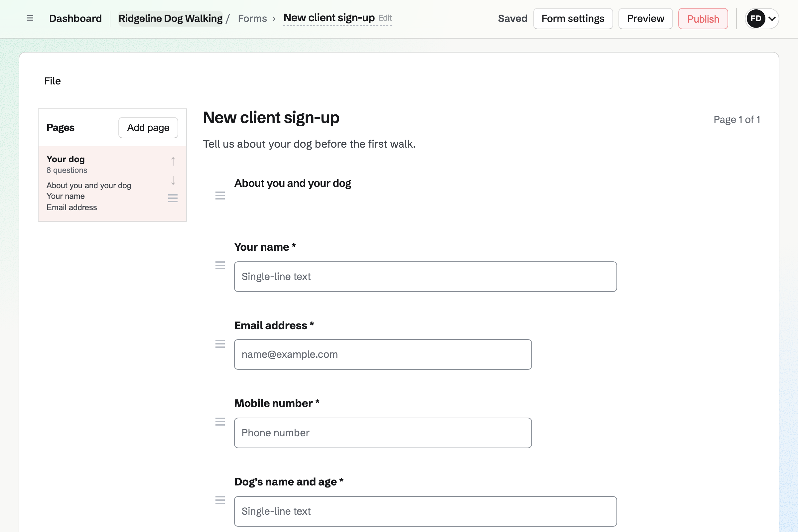Grab the Your dog page drag handle
Image resolution: width=798 pixels, height=532 pixels.
pos(173,198)
